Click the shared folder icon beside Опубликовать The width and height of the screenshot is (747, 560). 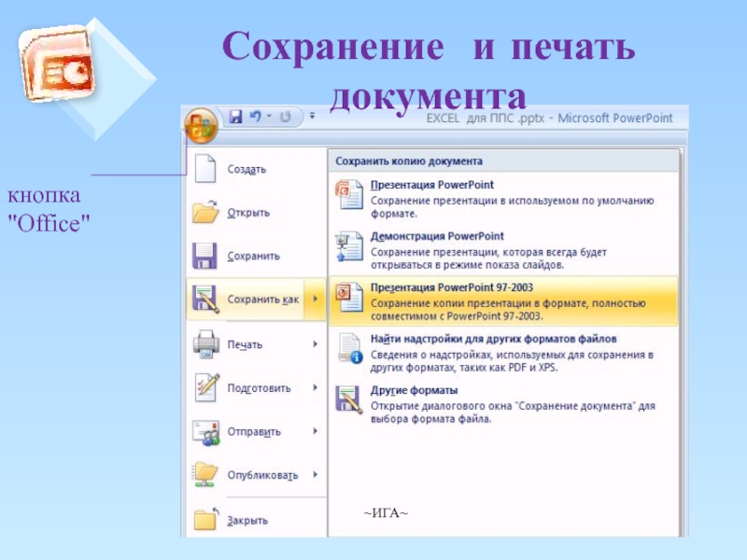coord(205,475)
